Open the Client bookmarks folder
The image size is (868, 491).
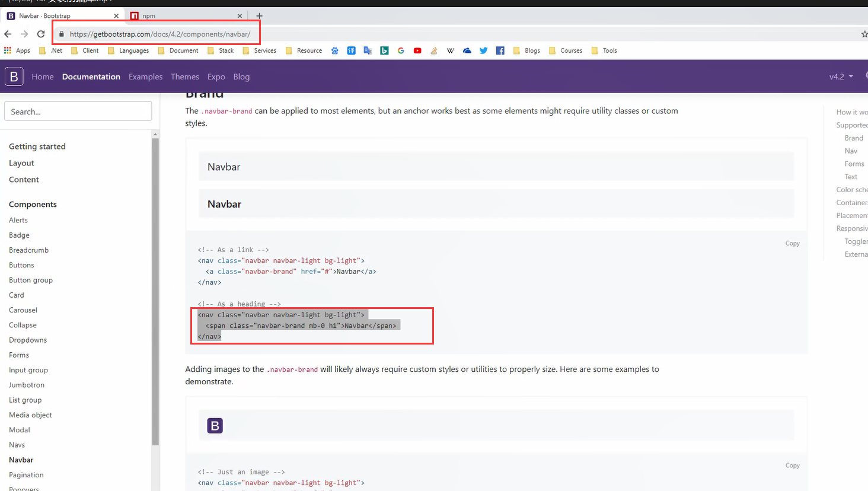[85, 50]
